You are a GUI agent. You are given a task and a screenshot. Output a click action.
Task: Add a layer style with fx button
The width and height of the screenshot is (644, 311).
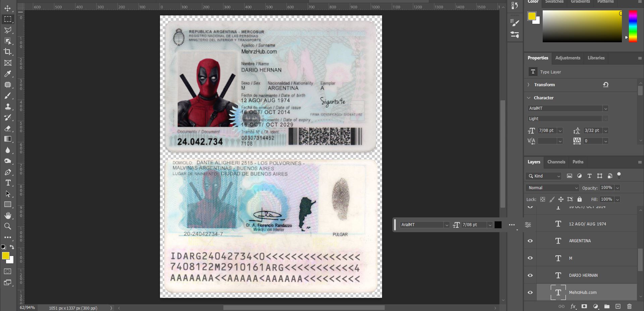tap(573, 306)
